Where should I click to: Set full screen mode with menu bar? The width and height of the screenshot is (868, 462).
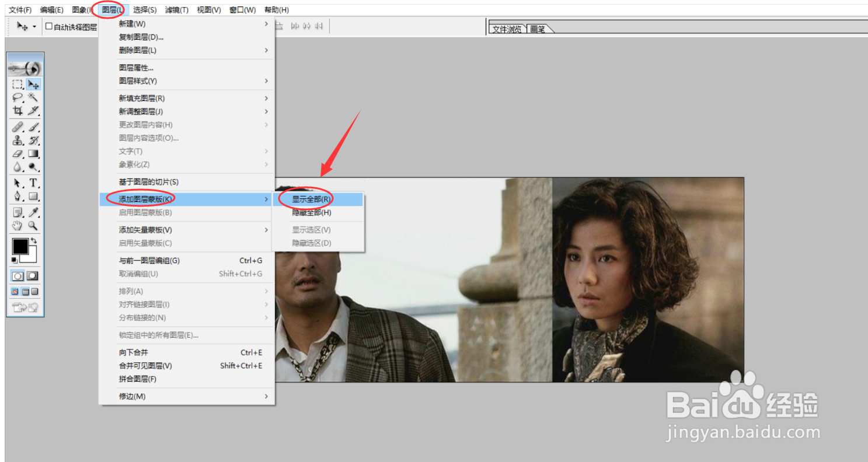25,292
